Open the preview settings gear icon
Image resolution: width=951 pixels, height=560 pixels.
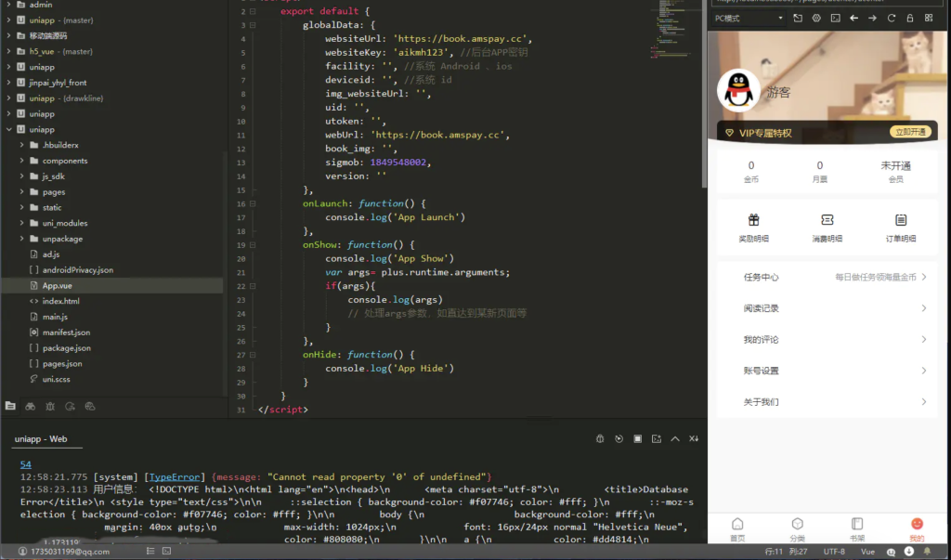[x=816, y=19]
